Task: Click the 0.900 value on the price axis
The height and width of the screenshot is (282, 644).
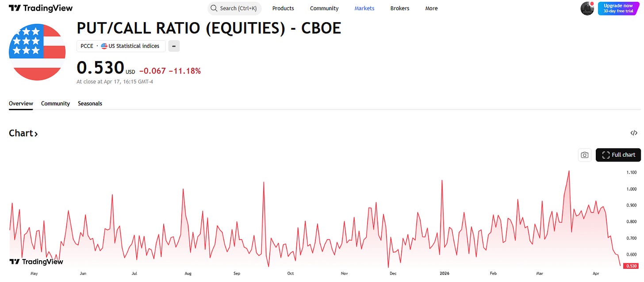Action: tap(631, 205)
